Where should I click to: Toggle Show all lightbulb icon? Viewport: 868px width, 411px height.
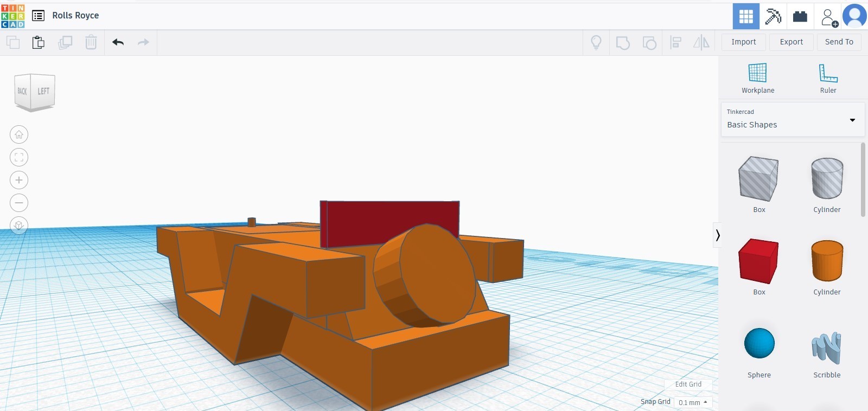(596, 42)
